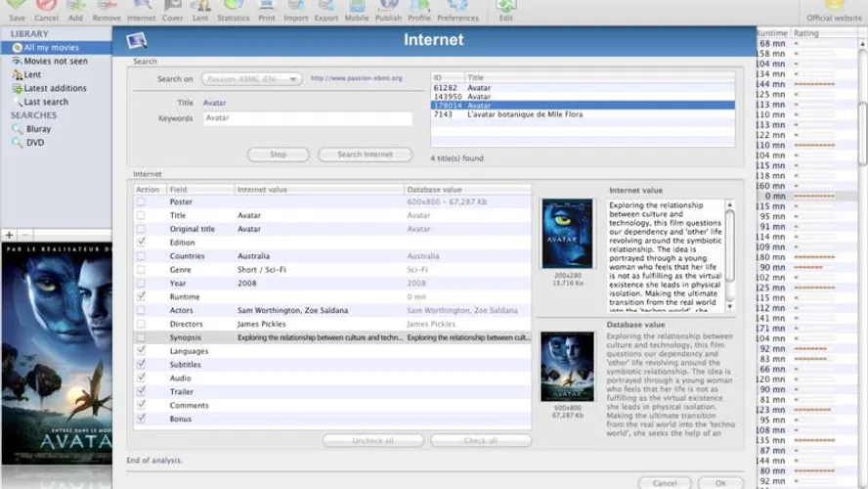Click the Edit toolbar icon
868x489 pixels.
(x=506, y=10)
